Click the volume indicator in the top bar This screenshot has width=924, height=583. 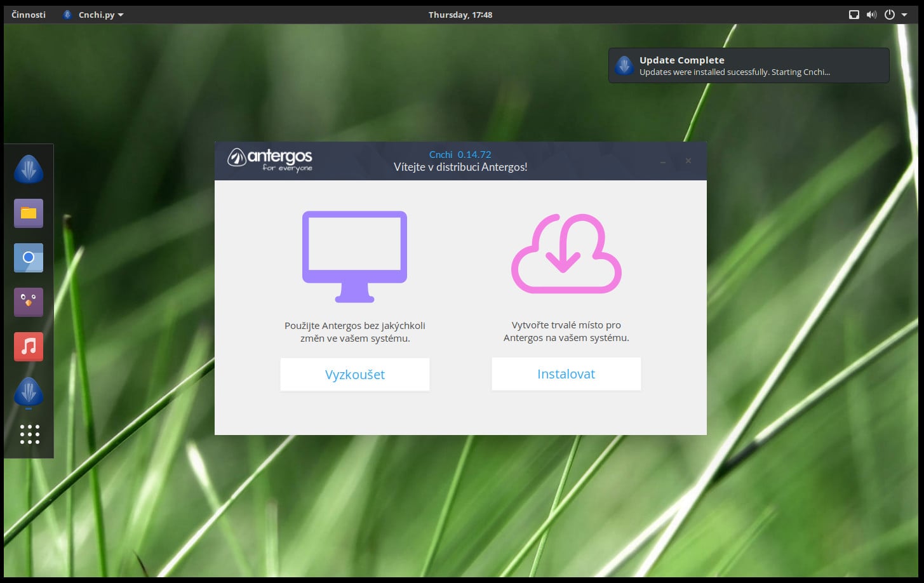click(871, 14)
